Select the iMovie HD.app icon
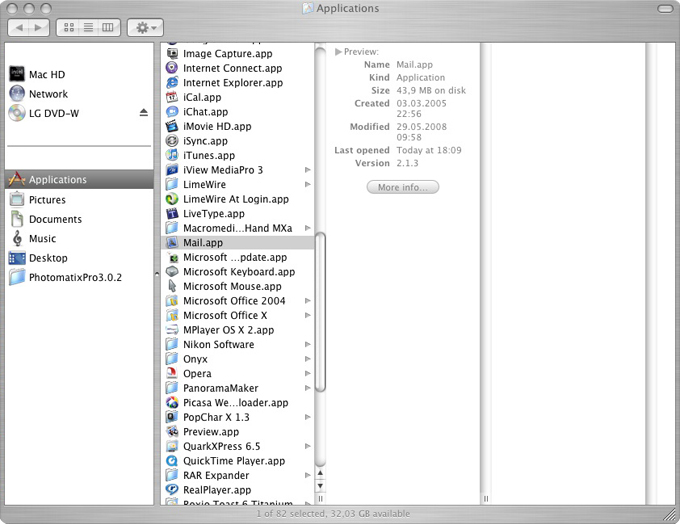The image size is (680, 524). [172, 126]
